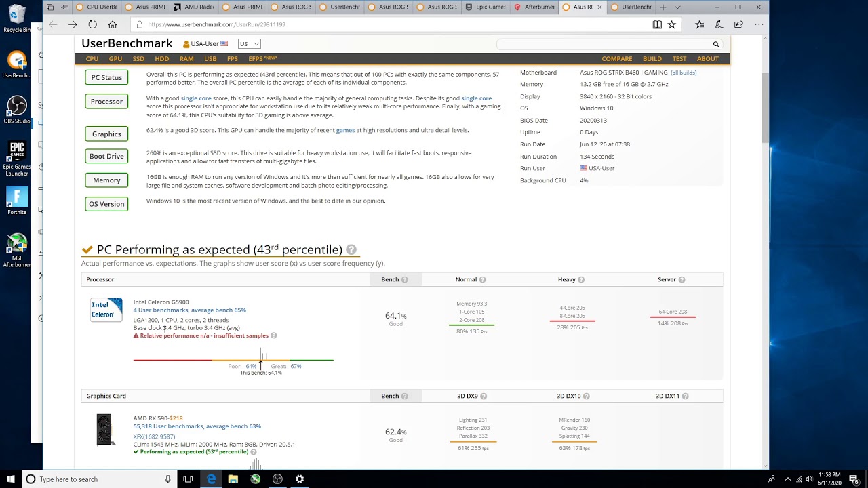Click the browser address bar URL
Screen dimensions: 868x488
[x=216, y=24]
